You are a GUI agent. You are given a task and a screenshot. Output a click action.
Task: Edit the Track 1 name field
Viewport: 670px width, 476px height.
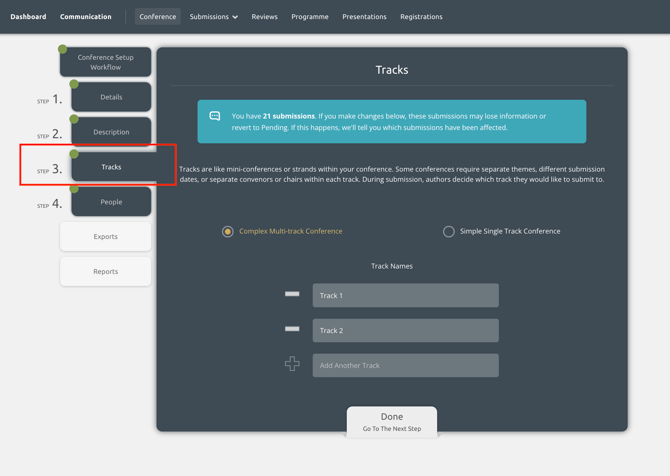click(406, 295)
